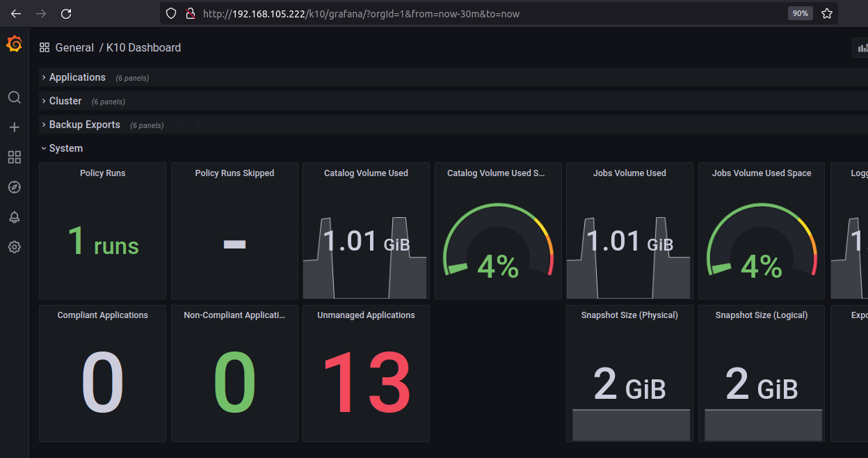Bookmark page with the star icon
This screenshot has width=868, height=458.
[826, 13]
